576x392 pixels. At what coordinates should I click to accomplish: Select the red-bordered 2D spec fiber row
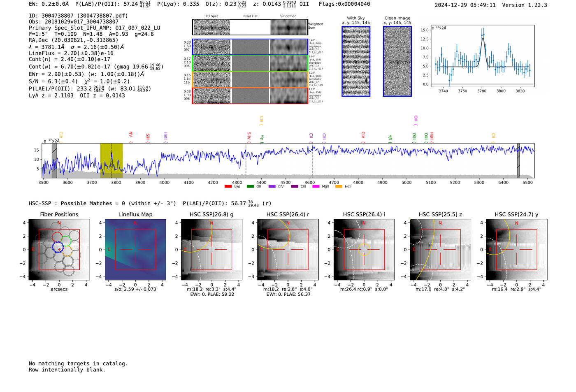250,95
